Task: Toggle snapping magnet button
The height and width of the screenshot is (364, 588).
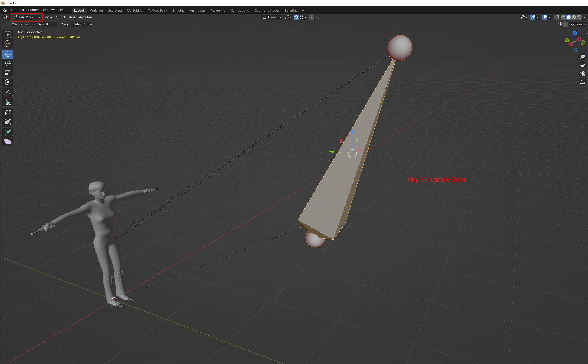Action: coord(296,17)
